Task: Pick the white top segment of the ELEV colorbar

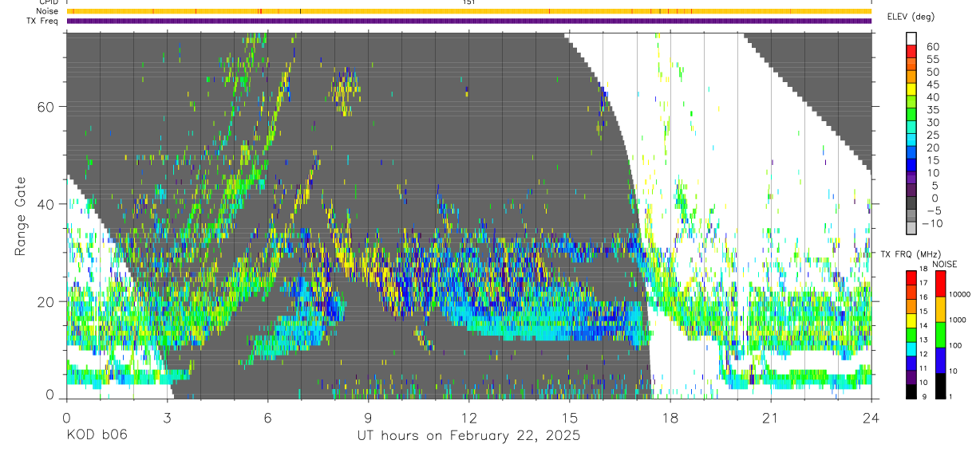Action: pyautogui.click(x=911, y=38)
